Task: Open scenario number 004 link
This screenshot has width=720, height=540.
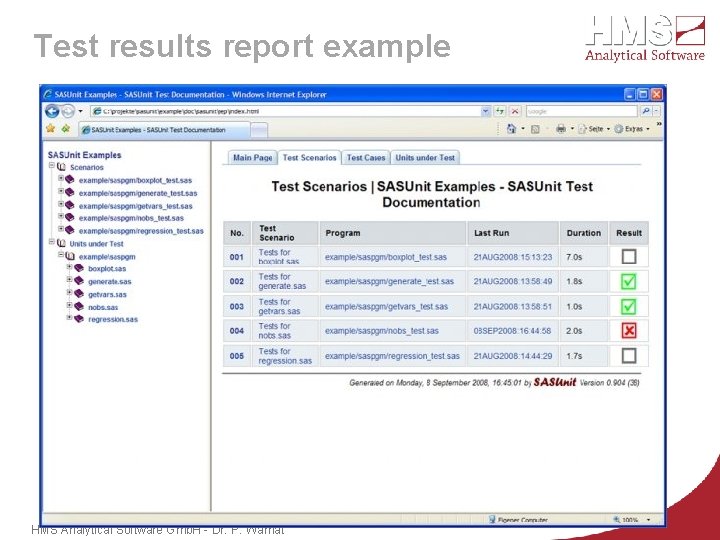Action: [236, 331]
